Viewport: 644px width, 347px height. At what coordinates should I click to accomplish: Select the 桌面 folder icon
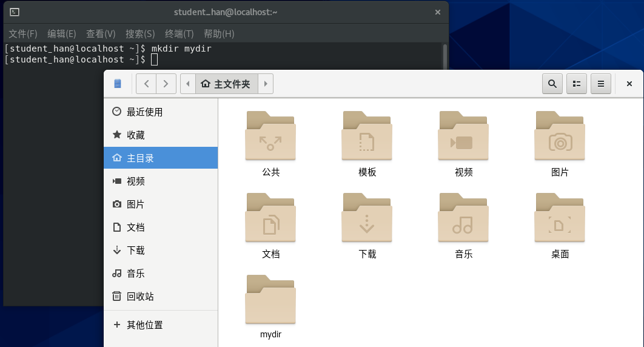click(559, 218)
